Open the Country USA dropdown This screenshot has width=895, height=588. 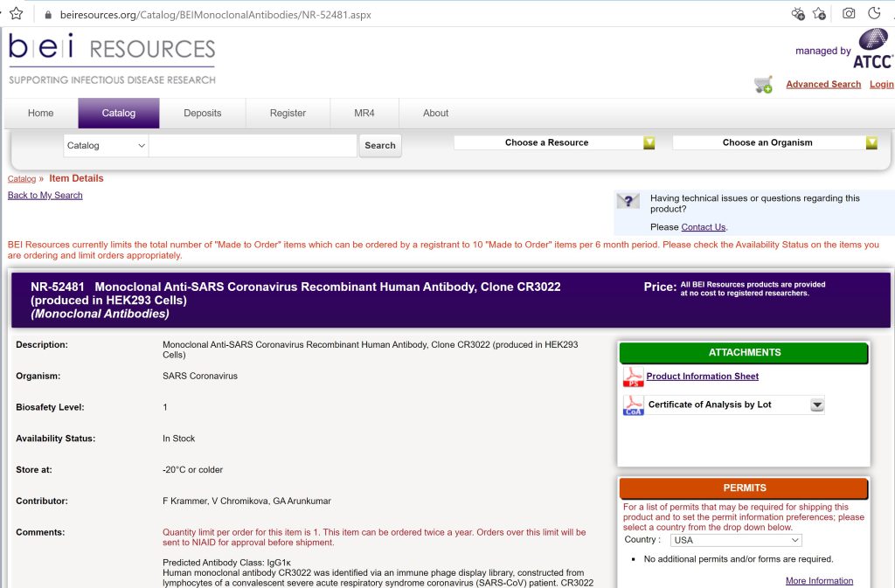[736, 540]
